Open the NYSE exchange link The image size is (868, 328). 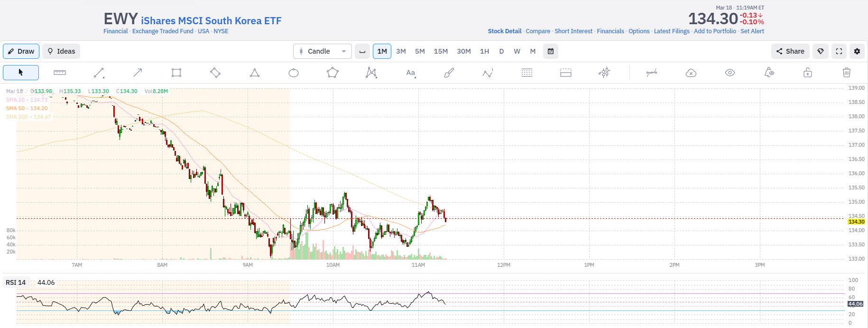point(221,31)
